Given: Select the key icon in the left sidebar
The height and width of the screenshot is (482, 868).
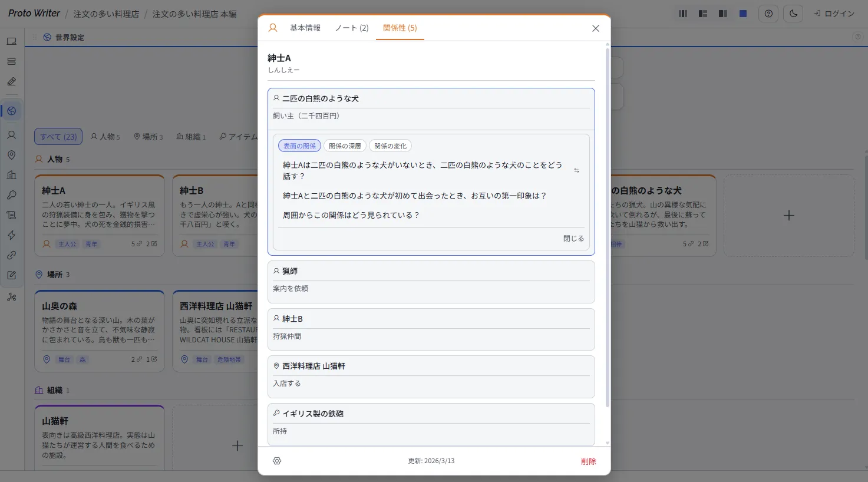Looking at the screenshot, I should [12, 195].
